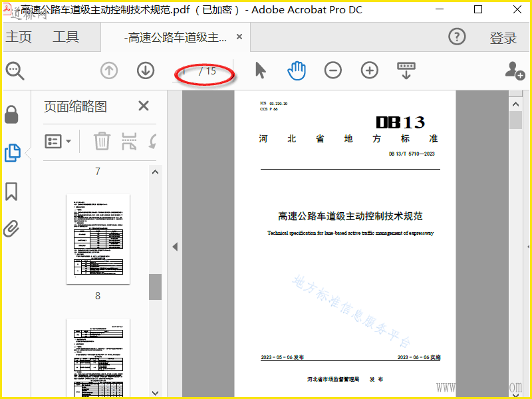The image size is (532, 399).
Task: Click the standard number DB 13/T 5710—2023
Action: tap(412, 154)
